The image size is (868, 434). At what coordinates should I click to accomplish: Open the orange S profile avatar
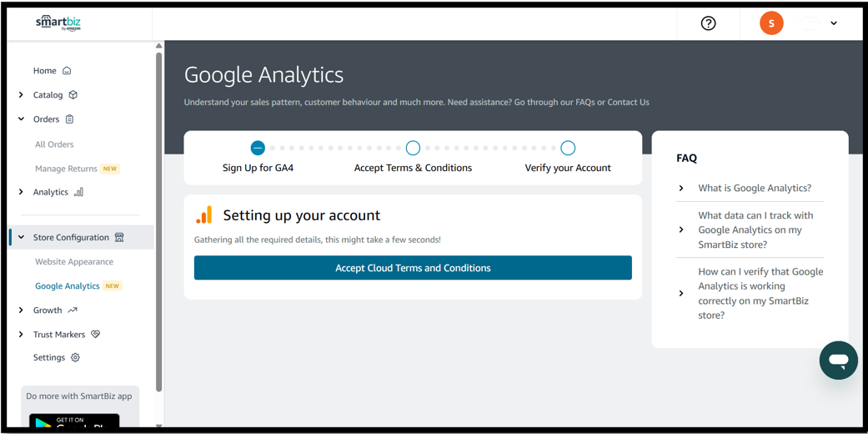771,23
